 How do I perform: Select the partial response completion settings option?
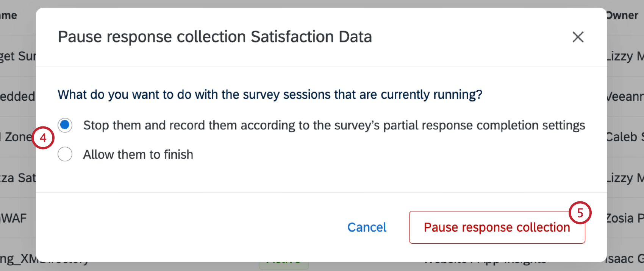(x=65, y=125)
